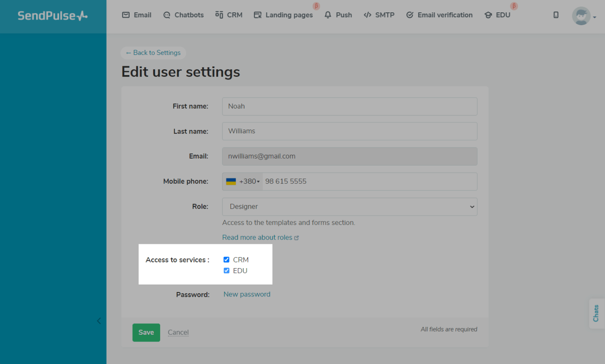
Task: Collapse the left sidebar with the arrow
Action: 99,321
